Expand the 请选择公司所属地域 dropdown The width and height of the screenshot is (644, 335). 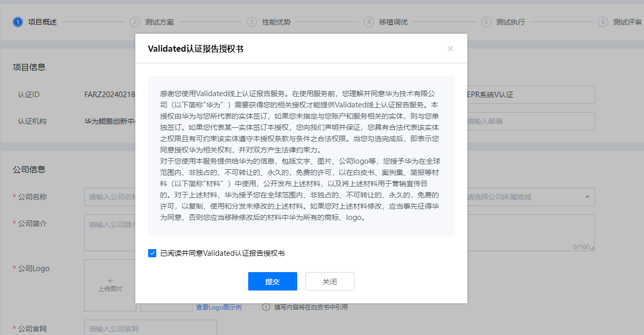click(531, 197)
